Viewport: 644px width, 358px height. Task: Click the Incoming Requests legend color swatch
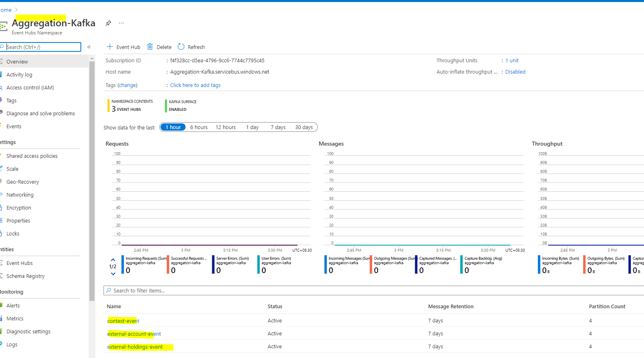coord(123,265)
